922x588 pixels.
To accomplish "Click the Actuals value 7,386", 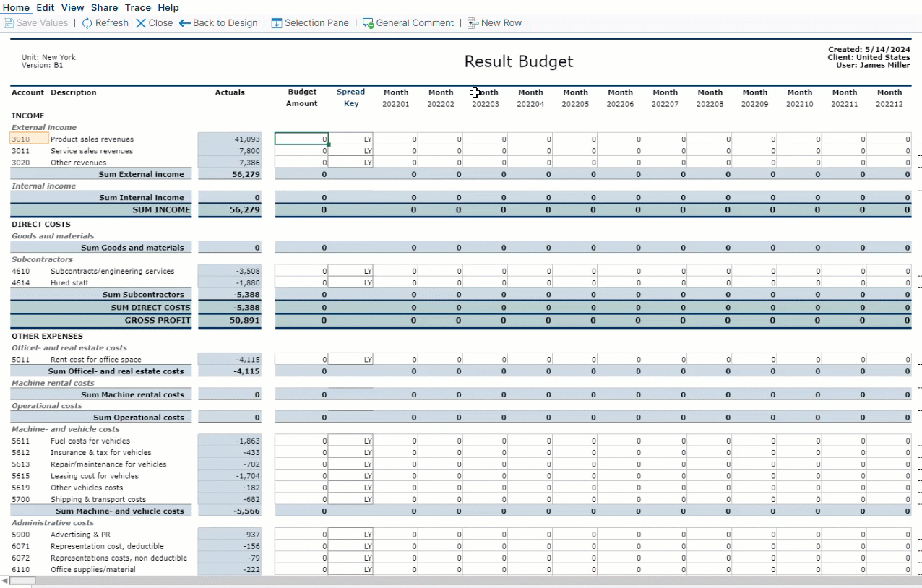I will click(x=249, y=163).
